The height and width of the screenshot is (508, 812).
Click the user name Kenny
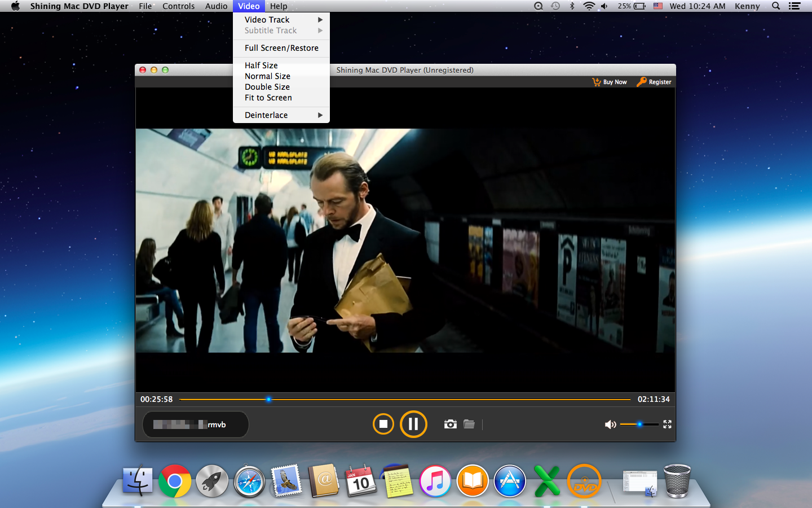pos(747,6)
